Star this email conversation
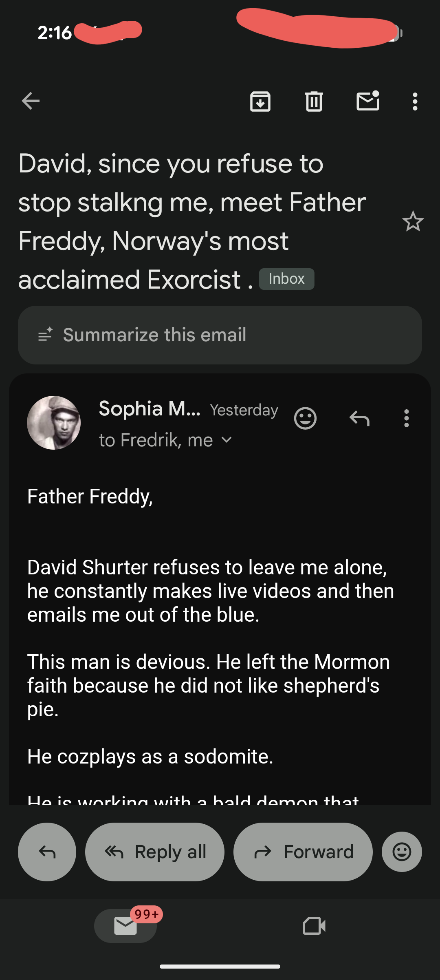 413,221
